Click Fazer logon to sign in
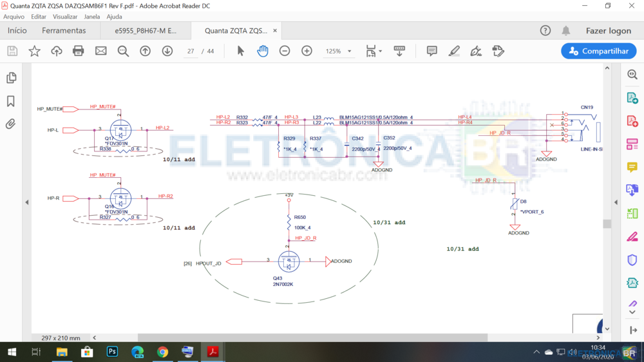This screenshot has width=644, height=362. click(x=608, y=30)
